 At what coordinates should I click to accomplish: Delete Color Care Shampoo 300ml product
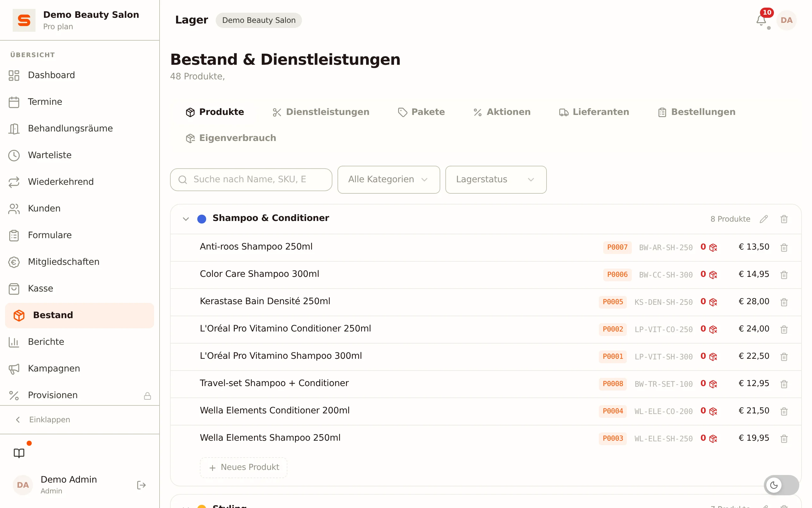click(784, 275)
